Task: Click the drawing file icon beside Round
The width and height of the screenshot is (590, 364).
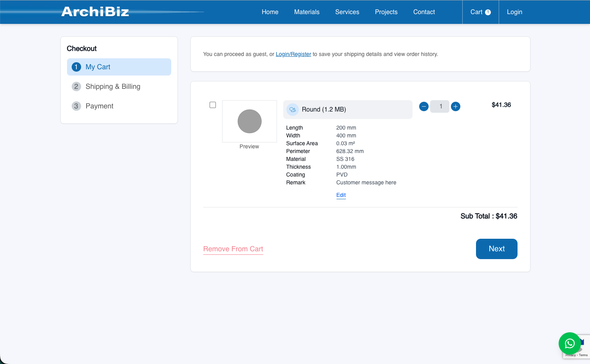Action: (292, 110)
